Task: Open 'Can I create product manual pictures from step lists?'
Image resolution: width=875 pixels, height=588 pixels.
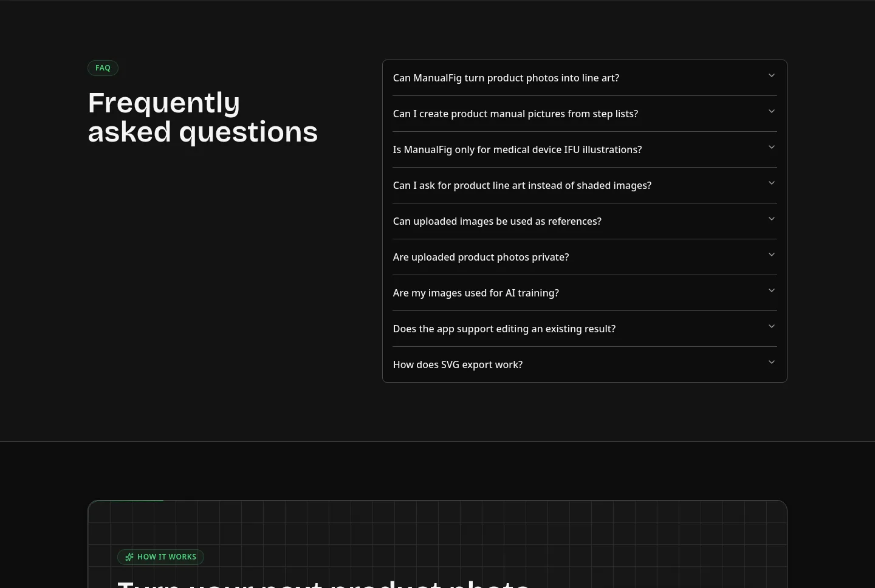Action: [x=585, y=114]
